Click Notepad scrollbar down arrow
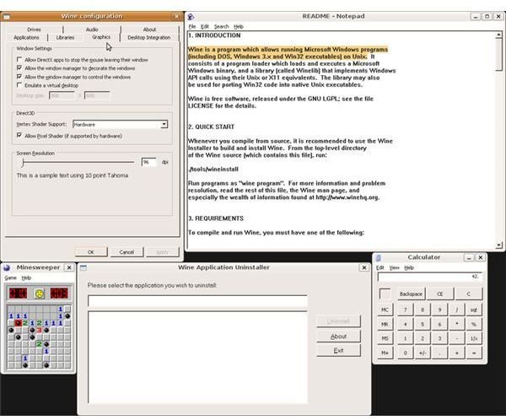506x420 pixels. pyautogui.click(x=498, y=245)
